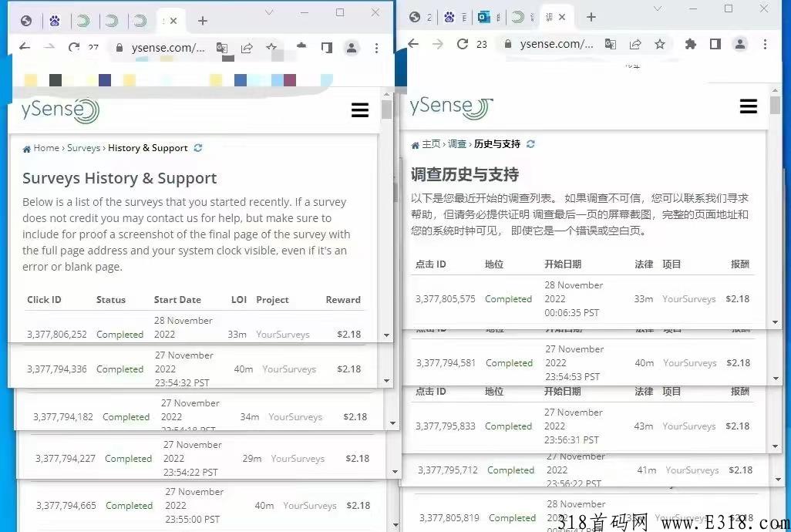This screenshot has height=532, width=791.
Task: Reload the page in right browser window
Action: (x=462, y=44)
